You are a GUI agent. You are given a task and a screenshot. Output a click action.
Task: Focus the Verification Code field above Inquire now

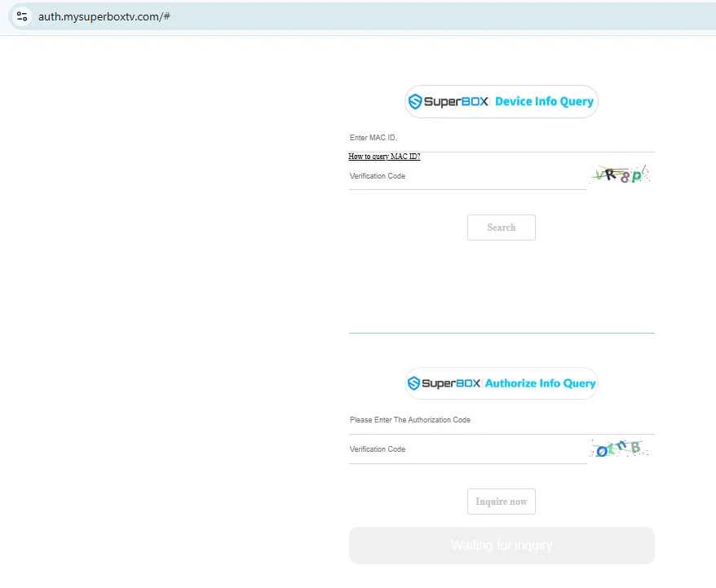coord(467,449)
